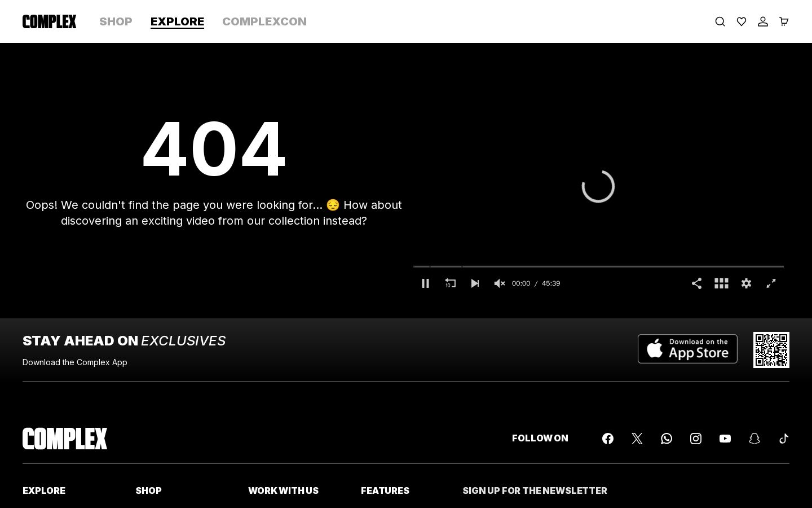Select the EXPLORE navigation tab
The width and height of the screenshot is (812, 508).
pyautogui.click(x=177, y=21)
